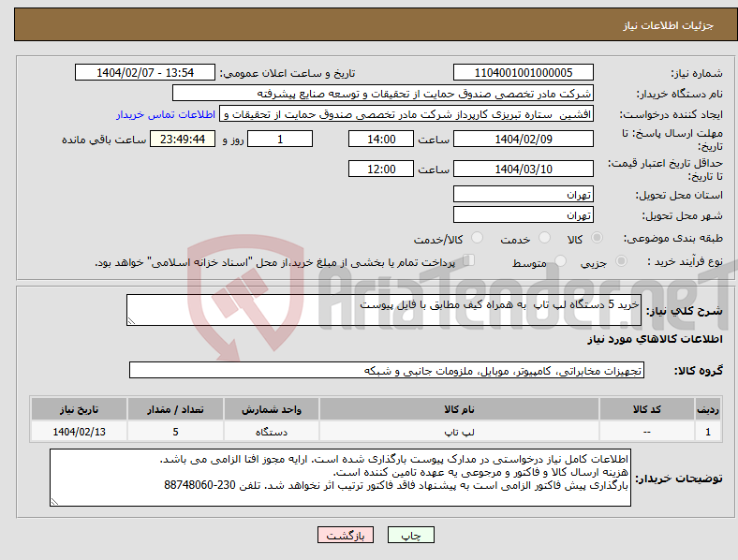Image resolution: width=738 pixels, height=560 pixels.
Task: Toggle the اسناد خزانه اسلامی payment checkbox
Action: coord(469,260)
